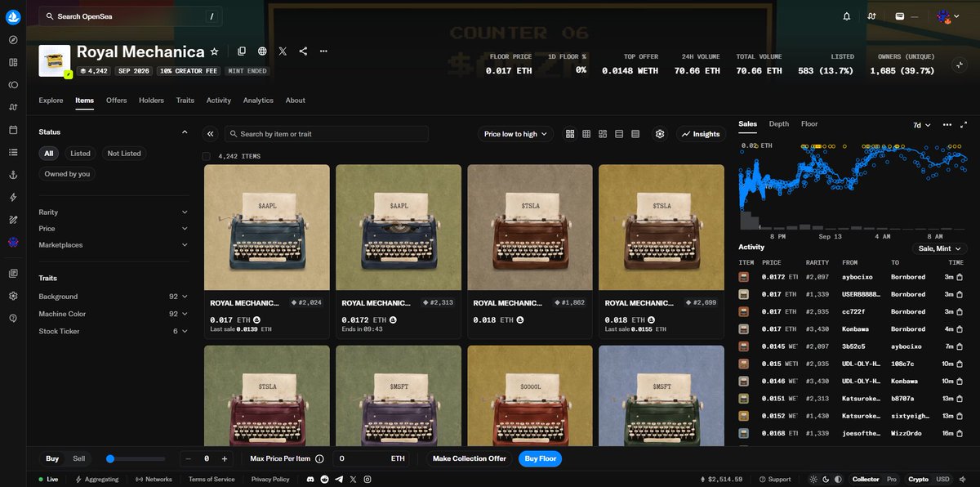Image resolution: width=980 pixels, height=487 pixels.
Task: Focus the Search by item or trait field
Action: click(x=327, y=134)
